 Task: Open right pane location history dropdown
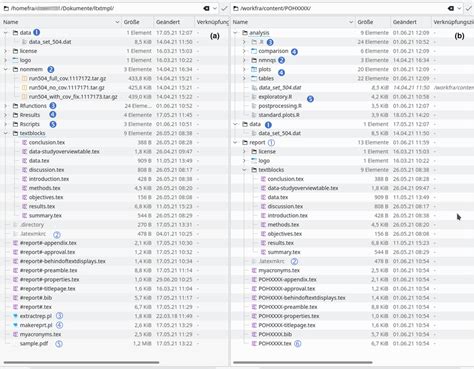(459, 8)
